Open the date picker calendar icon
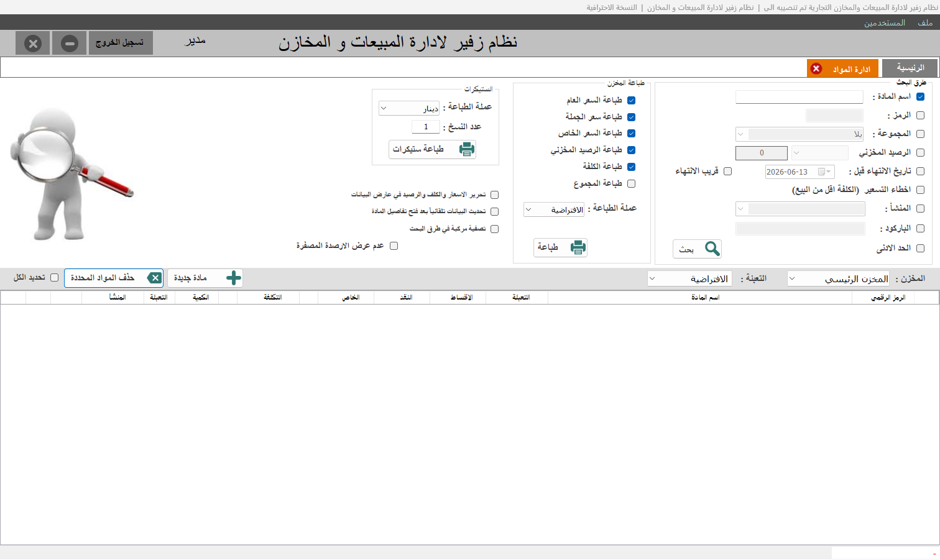Image resolution: width=940 pixels, height=560 pixels. click(x=824, y=172)
